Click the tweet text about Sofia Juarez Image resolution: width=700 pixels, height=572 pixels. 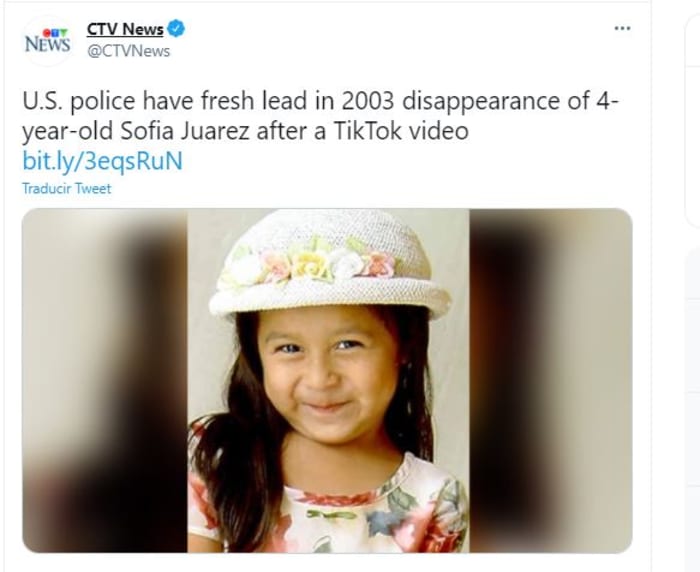(x=321, y=116)
